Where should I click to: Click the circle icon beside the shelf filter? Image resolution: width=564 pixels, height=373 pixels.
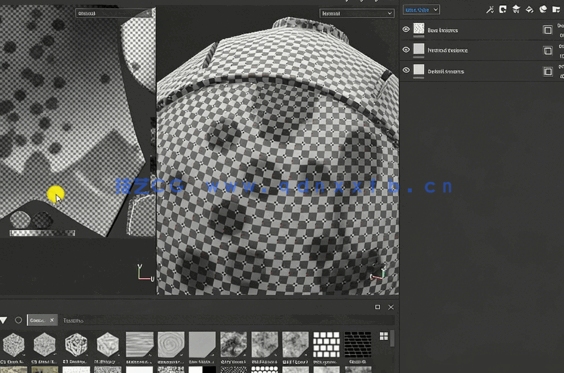tap(18, 320)
